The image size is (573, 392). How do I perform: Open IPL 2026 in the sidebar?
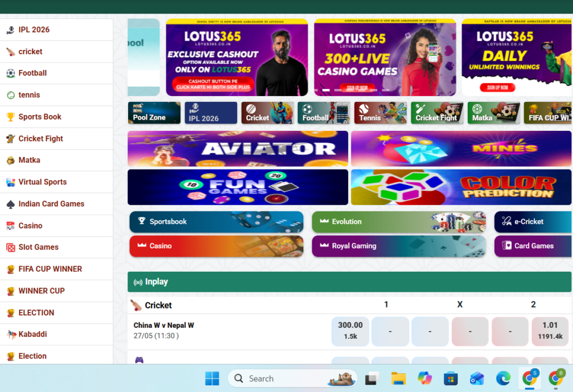coord(57,30)
